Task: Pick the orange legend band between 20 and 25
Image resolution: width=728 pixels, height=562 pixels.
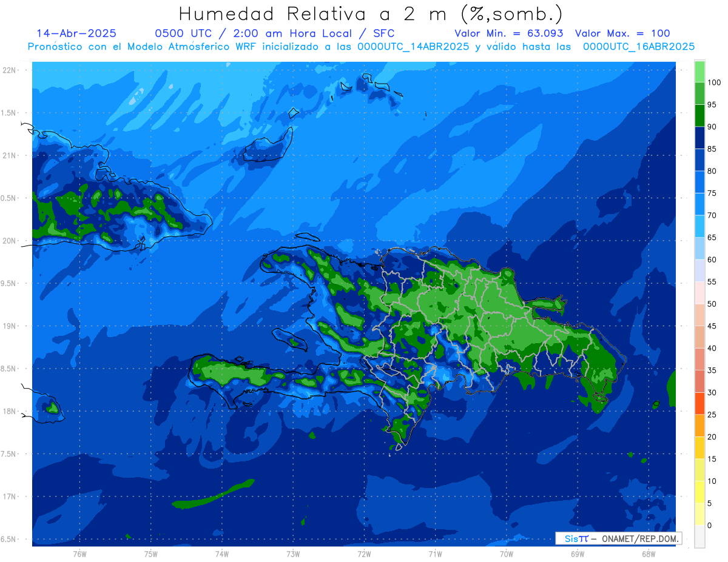Action: (x=699, y=426)
